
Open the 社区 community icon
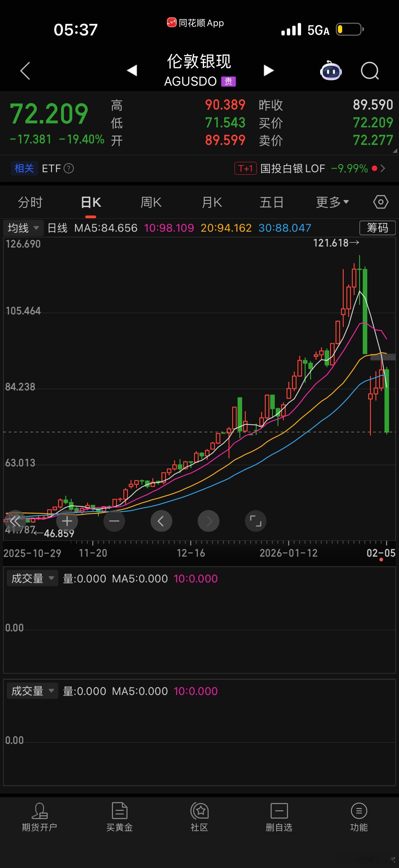(x=199, y=817)
